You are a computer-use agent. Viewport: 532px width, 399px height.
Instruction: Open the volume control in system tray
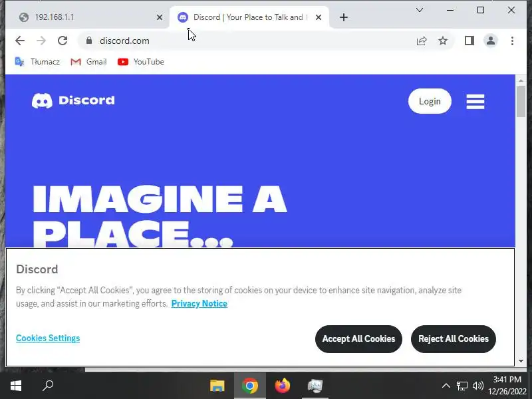(477, 386)
